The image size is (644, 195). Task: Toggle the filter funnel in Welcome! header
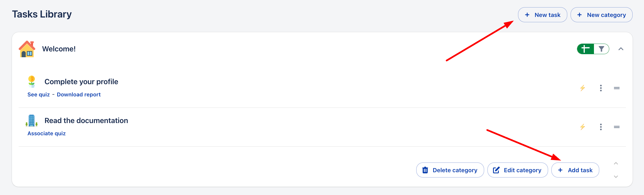601,49
